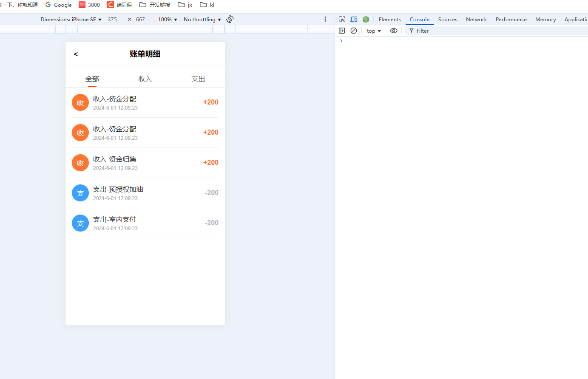Click the 账单明细 page title

click(145, 54)
